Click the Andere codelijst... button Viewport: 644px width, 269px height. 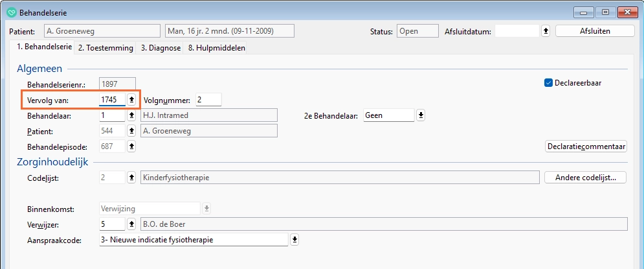pos(585,178)
